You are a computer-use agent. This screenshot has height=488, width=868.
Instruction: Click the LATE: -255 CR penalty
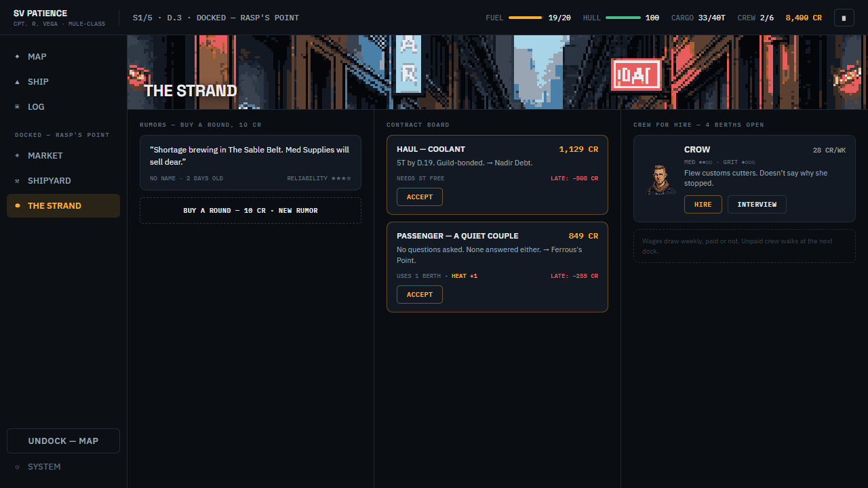tap(574, 276)
